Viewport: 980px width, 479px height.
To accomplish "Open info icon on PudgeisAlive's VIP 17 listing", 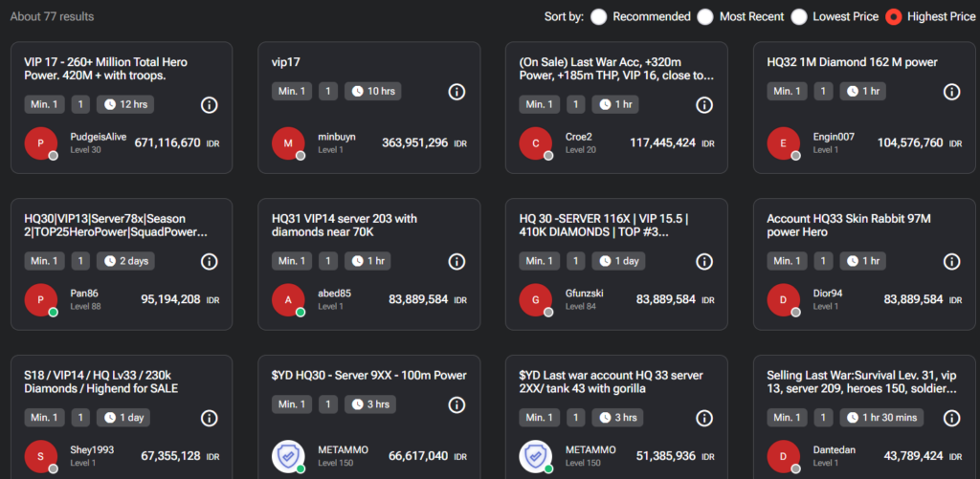I will tap(210, 104).
